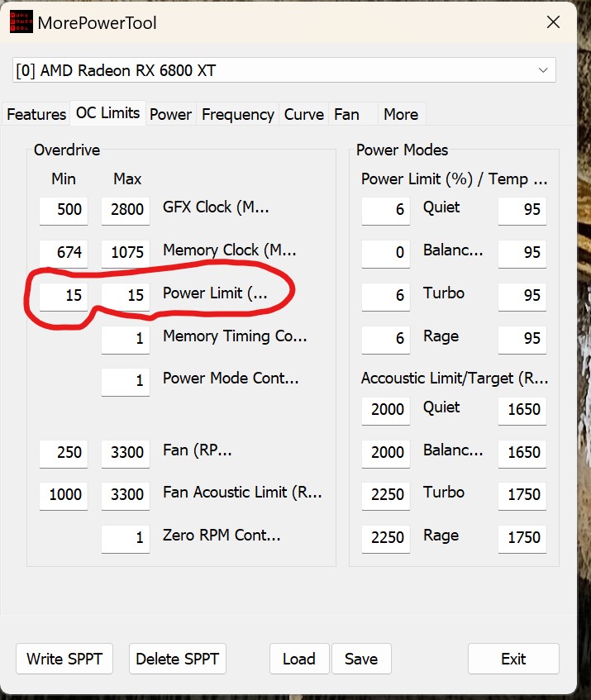Image resolution: width=591 pixels, height=700 pixels.
Task: Click the 'Power Limit (...' label
Action: point(215,293)
